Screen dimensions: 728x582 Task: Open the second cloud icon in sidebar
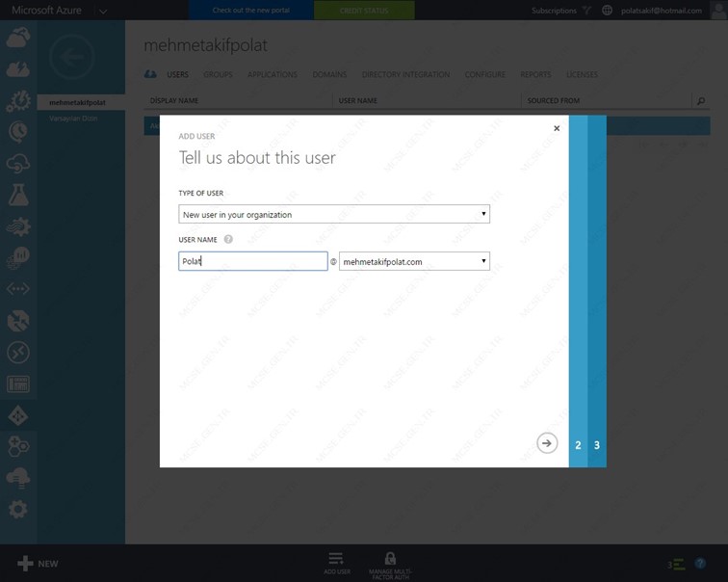click(x=18, y=68)
